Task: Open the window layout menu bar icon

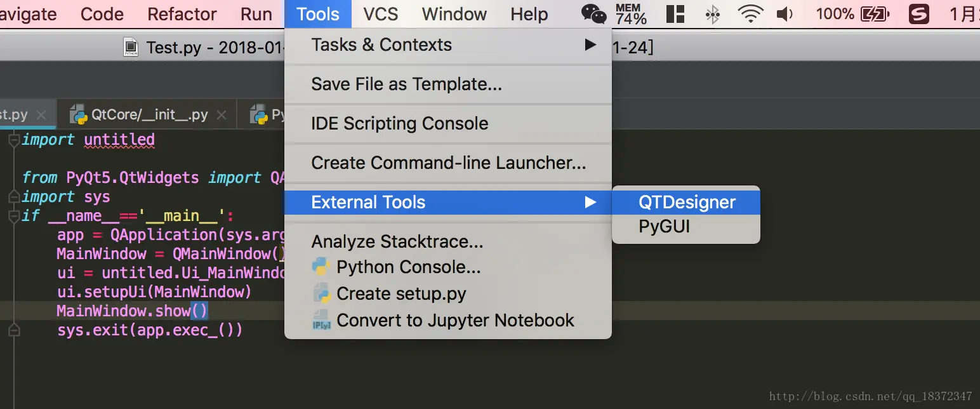Action: (x=675, y=14)
